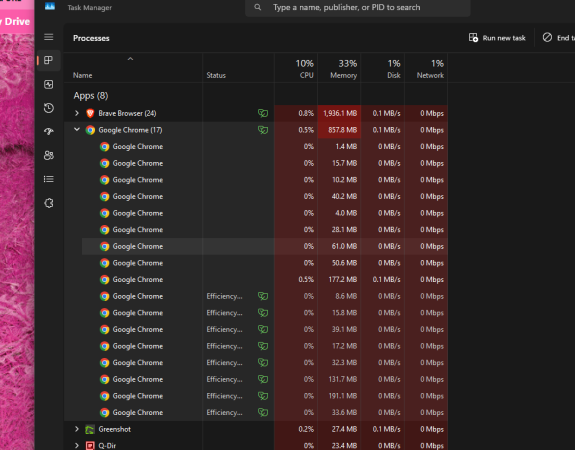Click the efficiency leaf icon on Brave Browser row
The height and width of the screenshot is (450, 575).
[x=263, y=113]
